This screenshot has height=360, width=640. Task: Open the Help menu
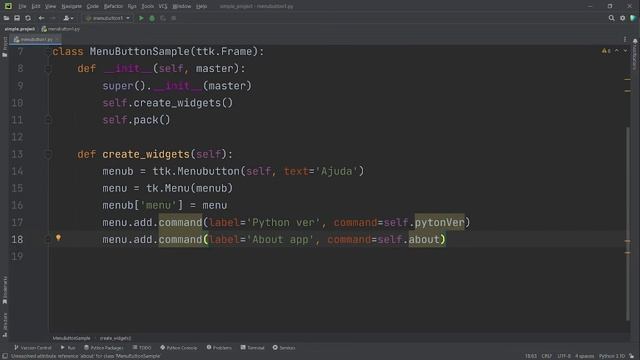coord(201,6)
